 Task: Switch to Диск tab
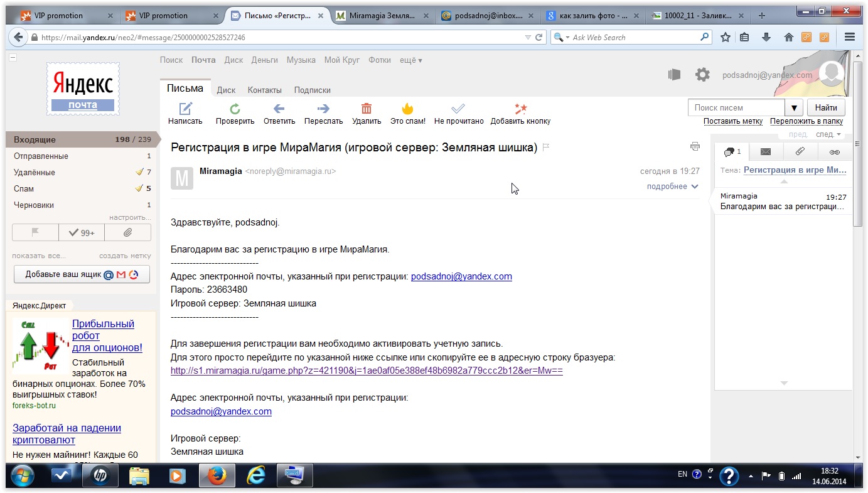point(226,90)
